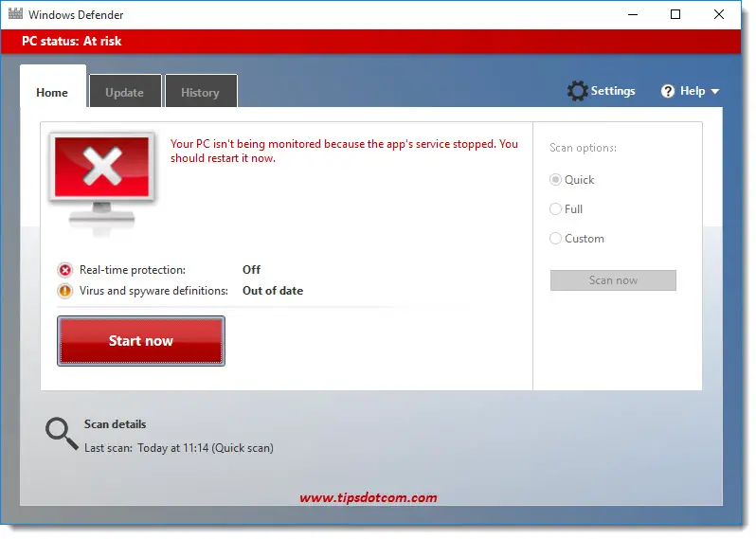756x539 pixels.
Task: Click the 'Off' status value
Action: (251, 269)
